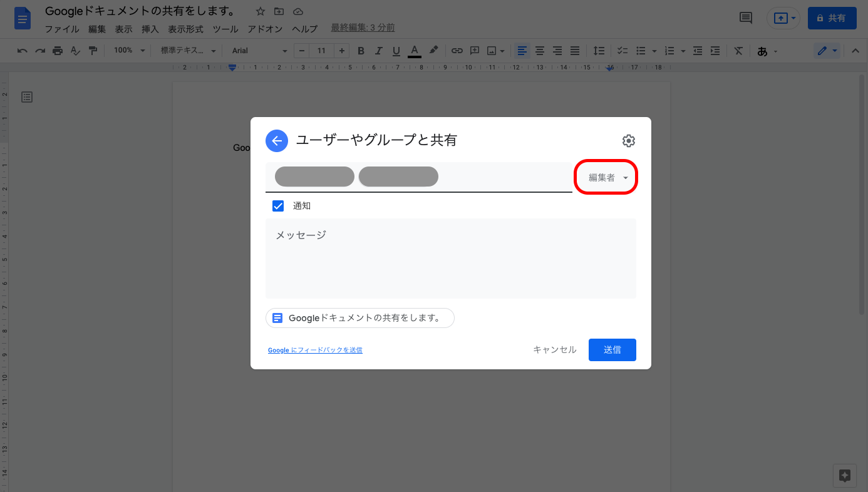The height and width of the screenshot is (492, 868).
Task: Open the ツール menu
Action: 225,29
